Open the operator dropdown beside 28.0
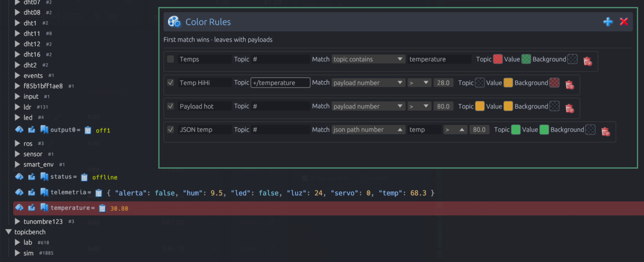Image resolution: width=644 pixels, height=262 pixels. 419,83
